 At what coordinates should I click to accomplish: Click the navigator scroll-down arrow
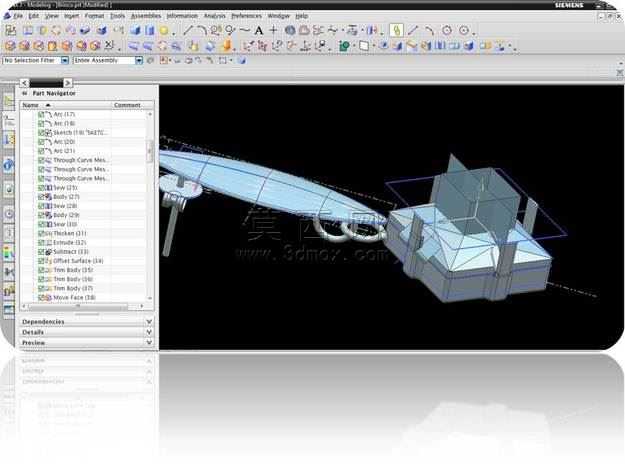pyautogui.click(x=150, y=298)
